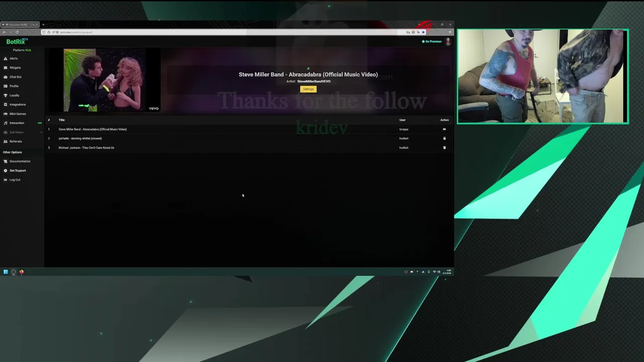Viewport: 644px width, 362px height.
Task: Select Michael Jackson - They Don't Care About Us
Action: [x=86, y=148]
